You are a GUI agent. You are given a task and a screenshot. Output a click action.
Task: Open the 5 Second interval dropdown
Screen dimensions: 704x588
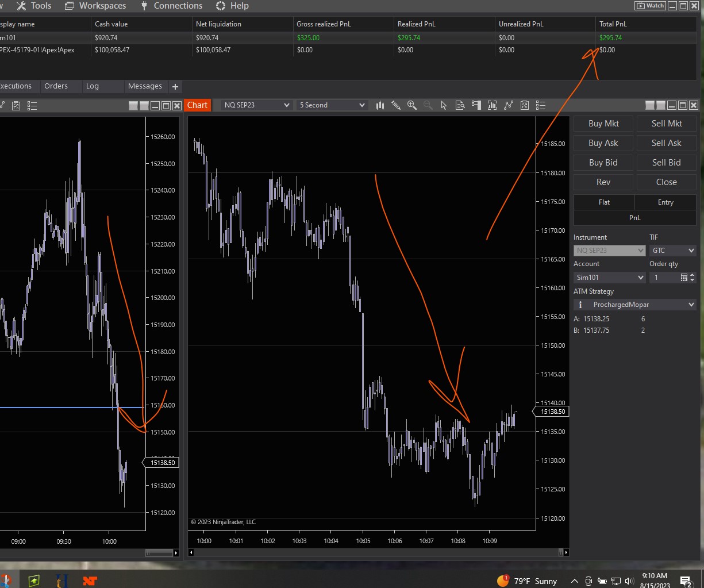pos(332,105)
